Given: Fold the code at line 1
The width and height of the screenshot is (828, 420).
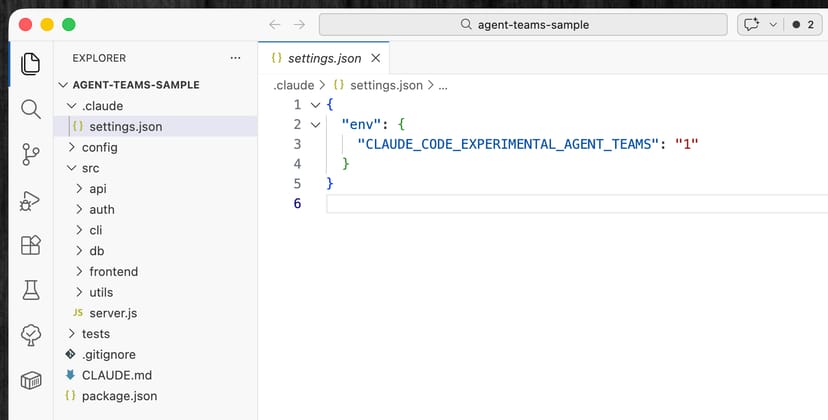Looking at the screenshot, I should click(315, 105).
